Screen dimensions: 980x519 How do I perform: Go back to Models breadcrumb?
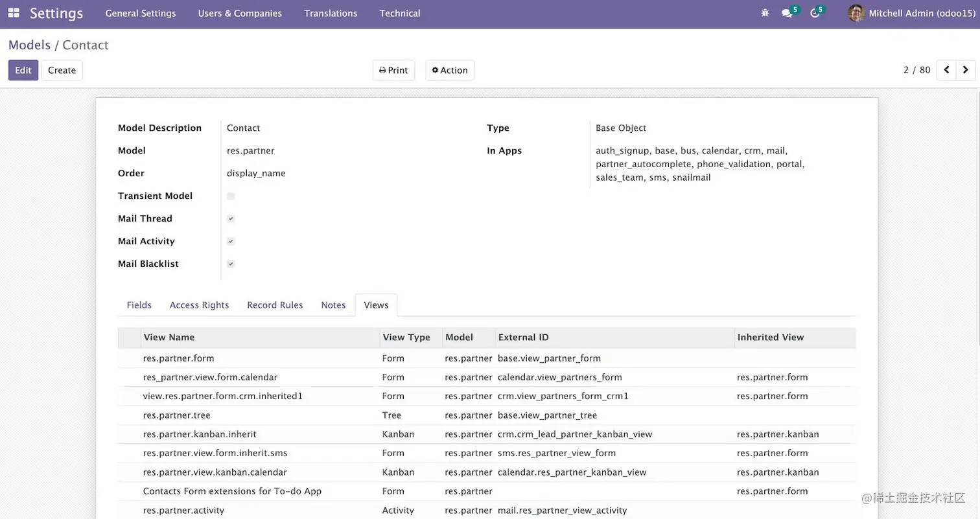coord(29,45)
